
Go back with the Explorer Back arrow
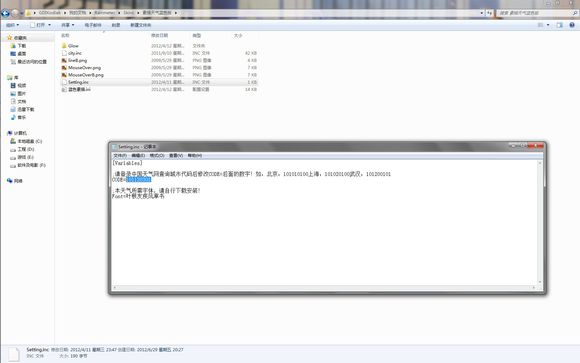click(5, 13)
